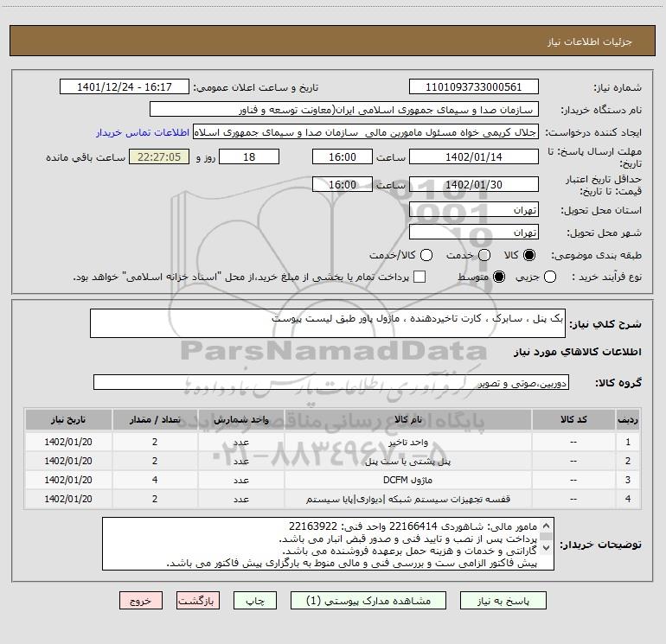The height and width of the screenshot is (644, 666).
Task: Click the deadline time 16:00 field beside 1402/01/14
Action: tap(343, 156)
